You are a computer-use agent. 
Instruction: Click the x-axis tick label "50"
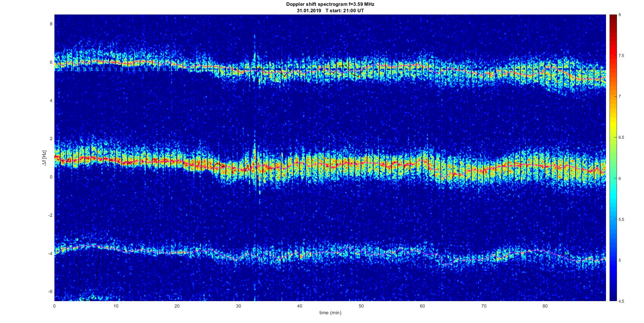[x=361, y=306]
